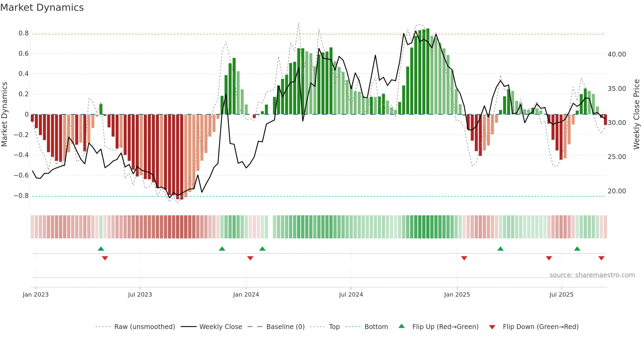
Task: Click the 30.00 right axis price label
Action: (x=617, y=123)
